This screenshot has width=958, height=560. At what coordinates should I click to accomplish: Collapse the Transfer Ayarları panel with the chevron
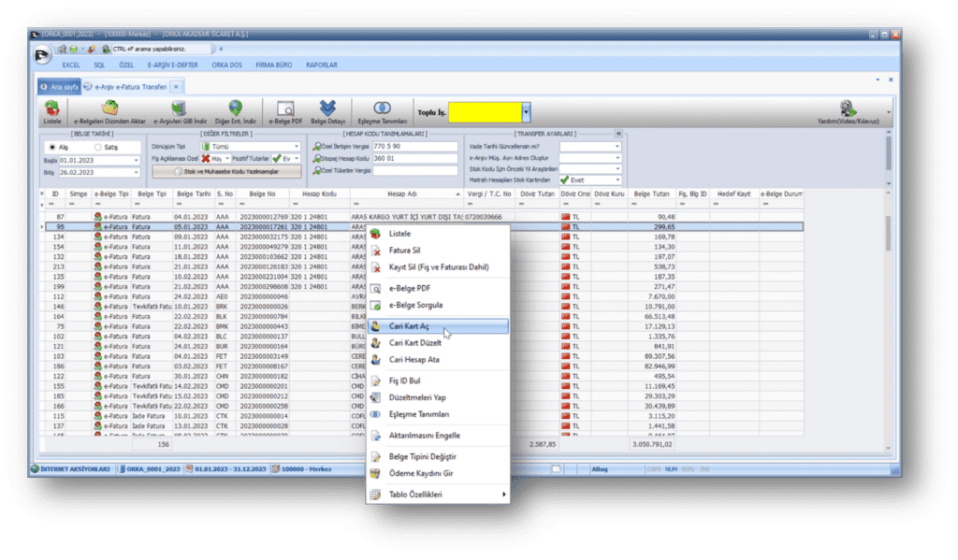click(618, 135)
